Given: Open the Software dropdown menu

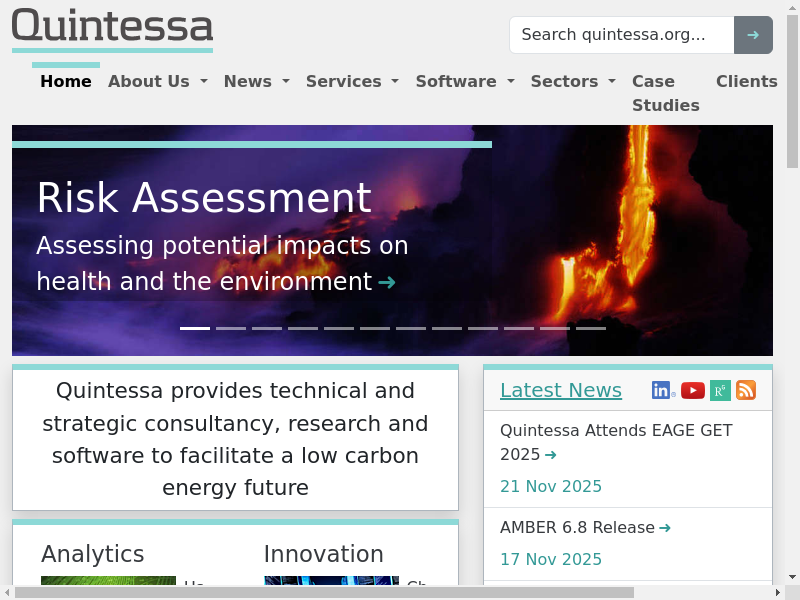Looking at the screenshot, I should click(465, 82).
